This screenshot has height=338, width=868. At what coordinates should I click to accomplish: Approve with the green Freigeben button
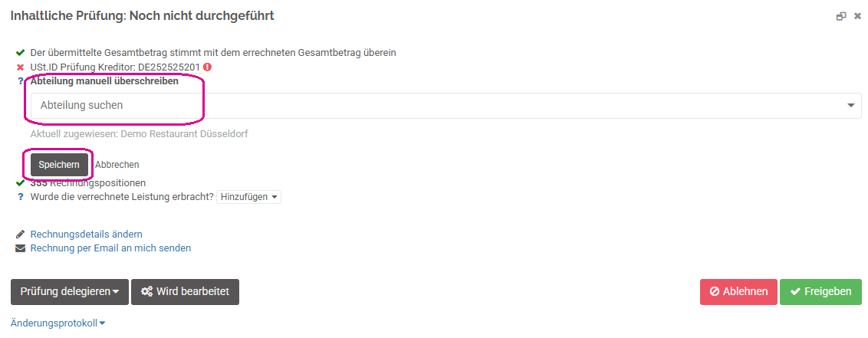click(x=820, y=291)
